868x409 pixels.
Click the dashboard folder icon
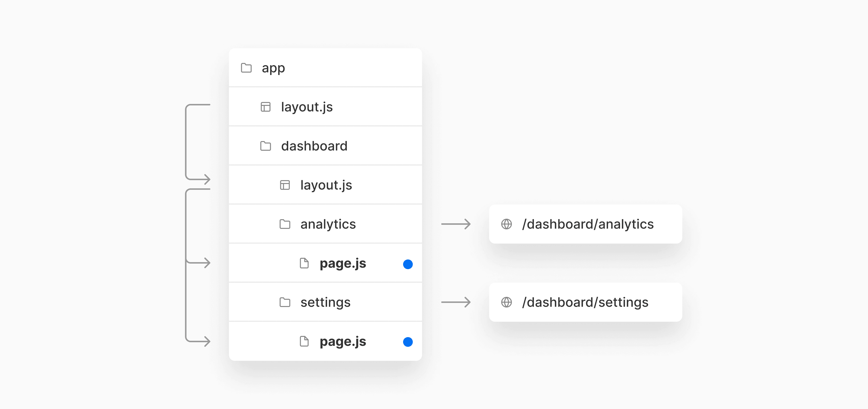pos(266,146)
